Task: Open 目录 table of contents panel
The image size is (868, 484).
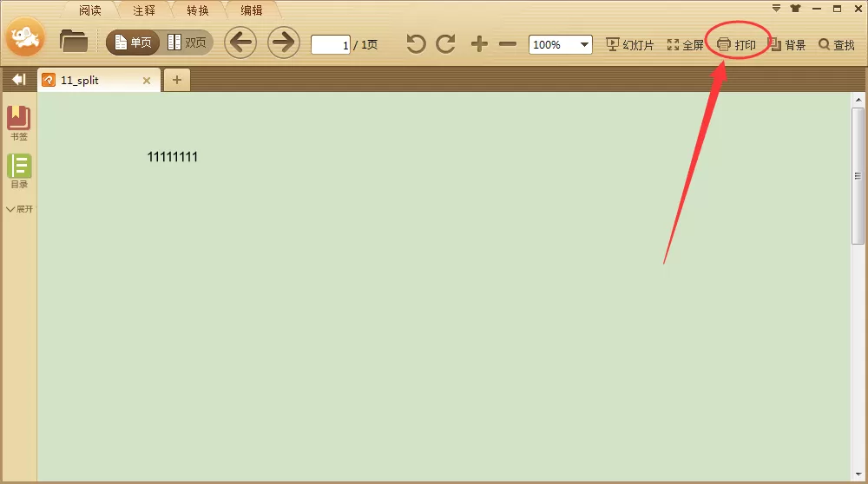Action: 19,171
